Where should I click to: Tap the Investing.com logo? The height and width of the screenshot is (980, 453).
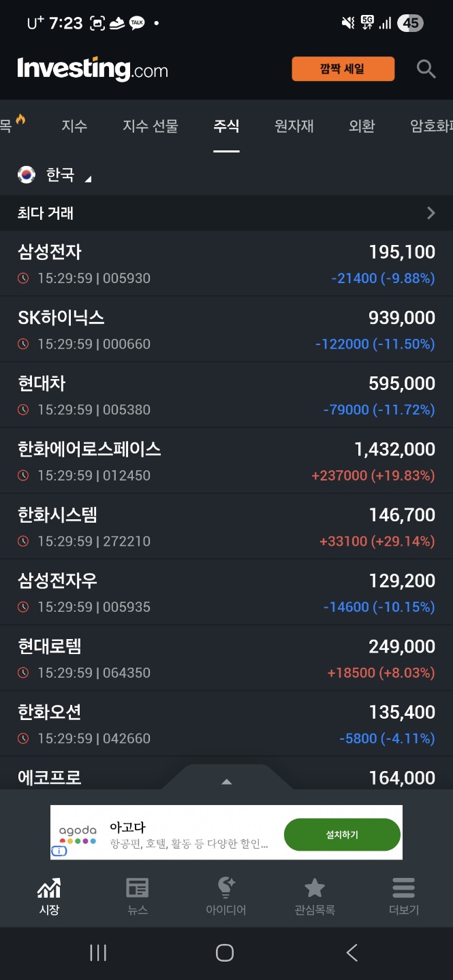coord(93,69)
